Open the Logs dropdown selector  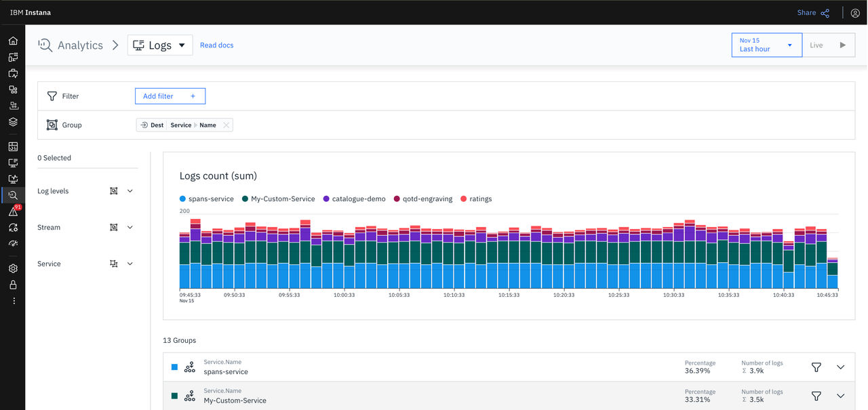[160, 45]
